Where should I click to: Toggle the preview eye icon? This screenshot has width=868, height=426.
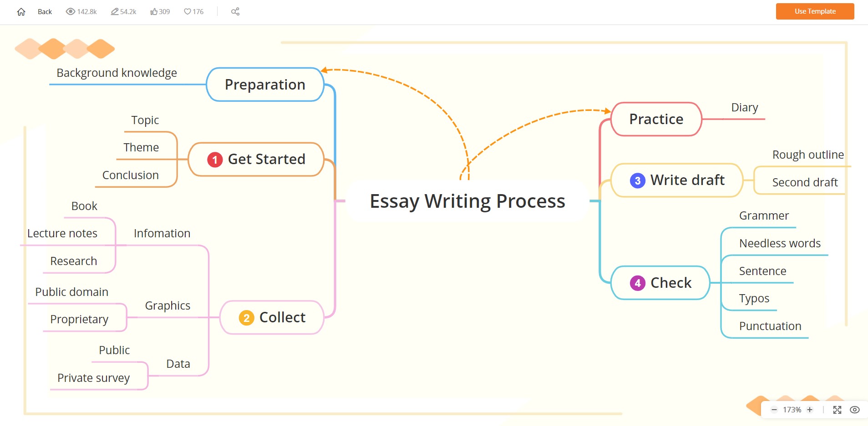pyautogui.click(x=855, y=410)
